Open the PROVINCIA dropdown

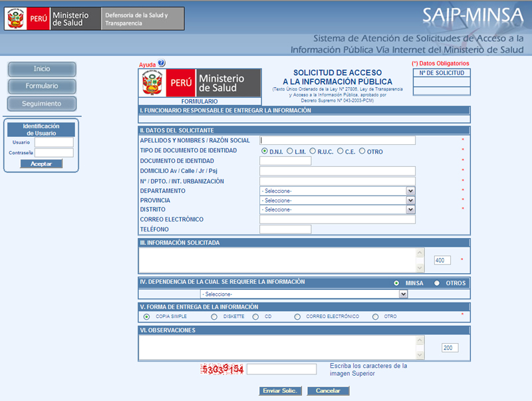pos(337,201)
